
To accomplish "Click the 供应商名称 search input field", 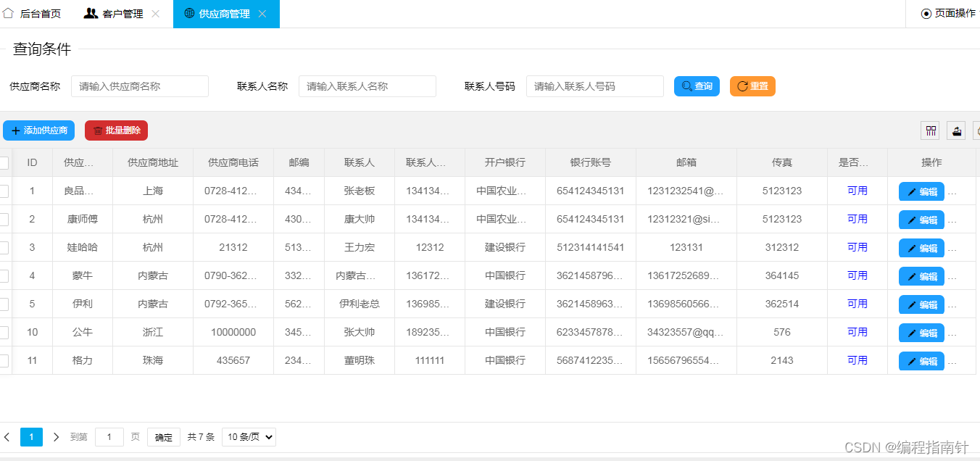I will pyautogui.click(x=139, y=86).
